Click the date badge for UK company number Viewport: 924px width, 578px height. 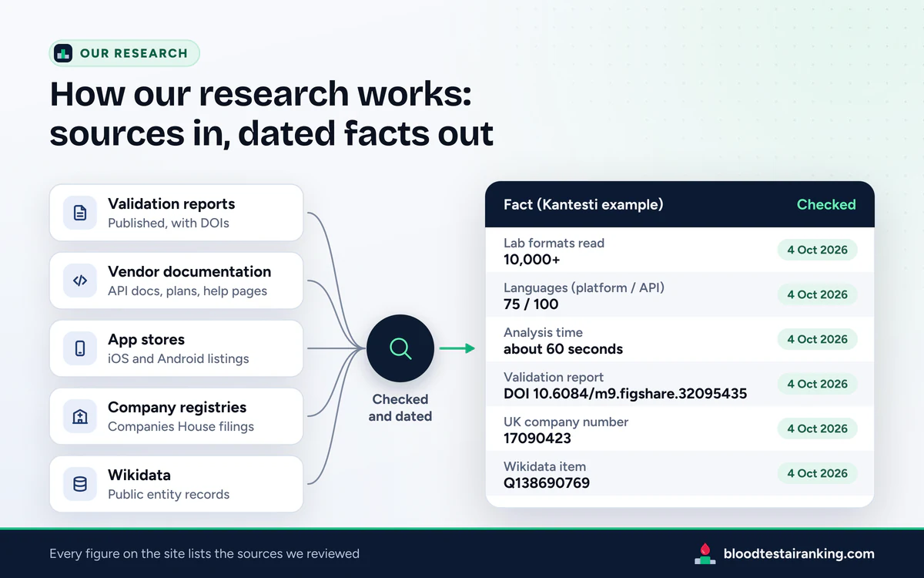[817, 428]
